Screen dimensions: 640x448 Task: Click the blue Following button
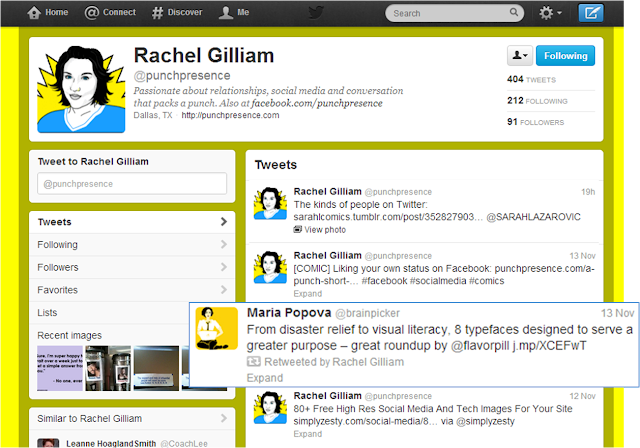pos(565,55)
